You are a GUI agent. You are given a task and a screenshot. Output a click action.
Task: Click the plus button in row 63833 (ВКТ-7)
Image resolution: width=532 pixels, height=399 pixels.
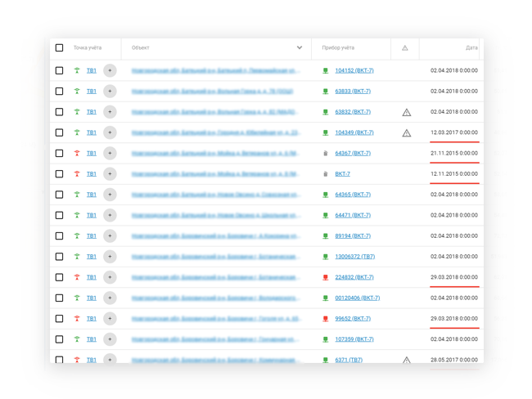110,92
